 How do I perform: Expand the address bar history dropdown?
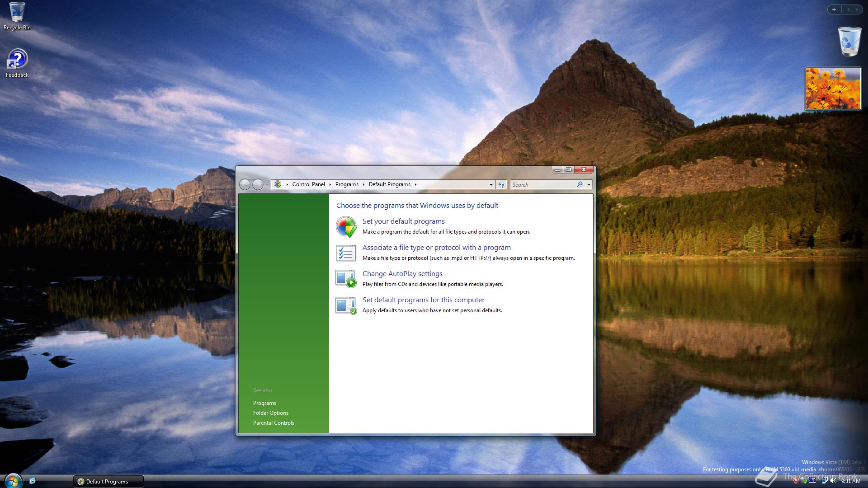491,184
